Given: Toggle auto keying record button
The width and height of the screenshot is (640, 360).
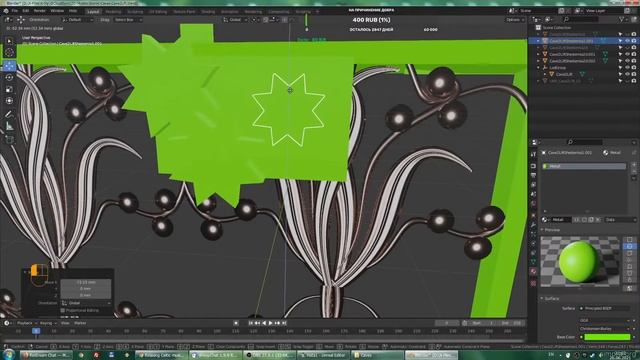Looking at the screenshot, I should pyautogui.click(x=236, y=323).
